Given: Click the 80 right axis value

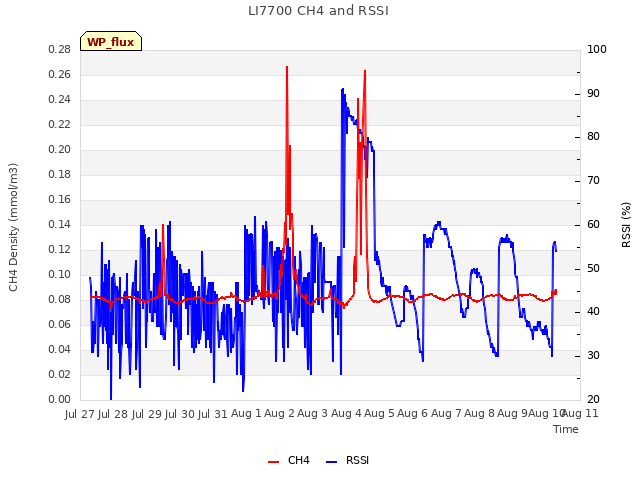Looking at the screenshot, I should pos(593,137).
